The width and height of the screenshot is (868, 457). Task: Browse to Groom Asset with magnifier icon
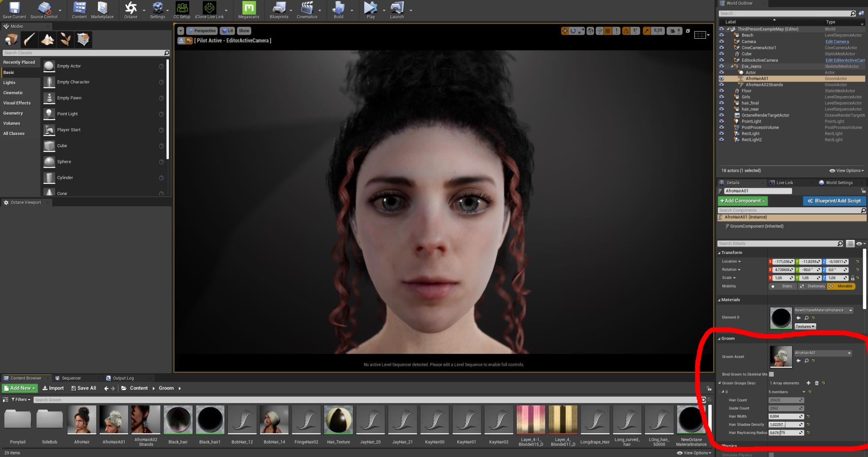806,361
